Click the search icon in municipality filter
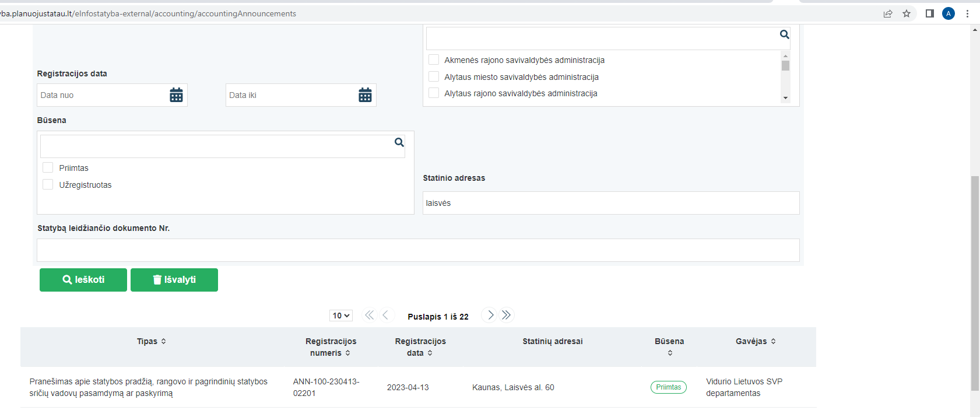This screenshot has width=980, height=417. (785, 34)
